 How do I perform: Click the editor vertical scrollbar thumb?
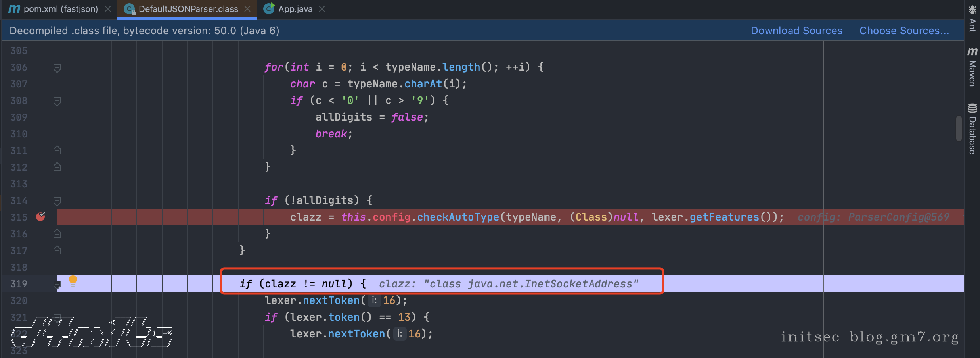pos(959,129)
